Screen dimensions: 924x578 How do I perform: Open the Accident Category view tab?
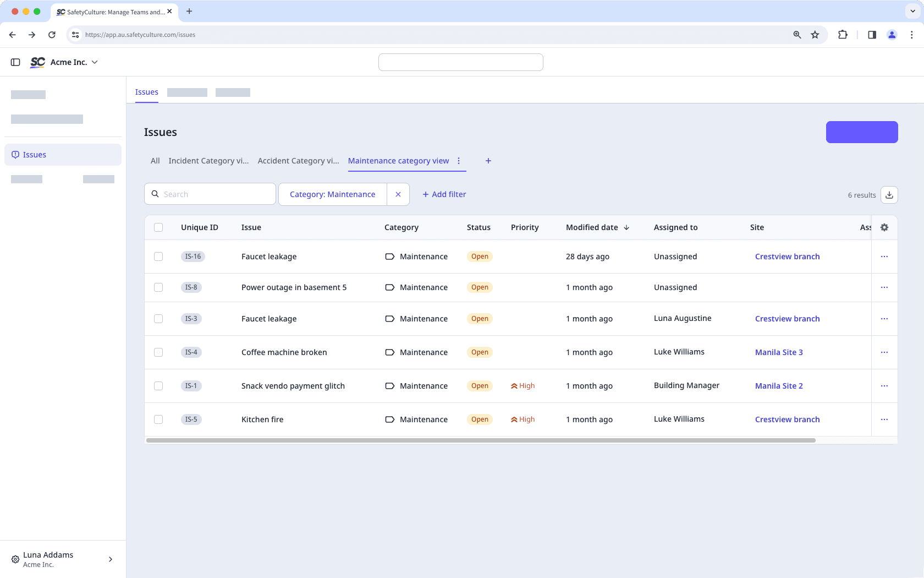[x=298, y=161]
